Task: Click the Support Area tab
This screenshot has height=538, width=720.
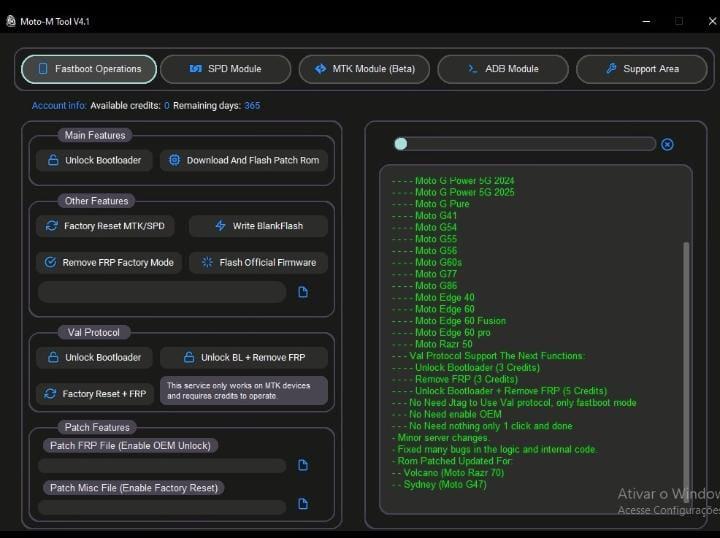Action: tap(641, 69)
